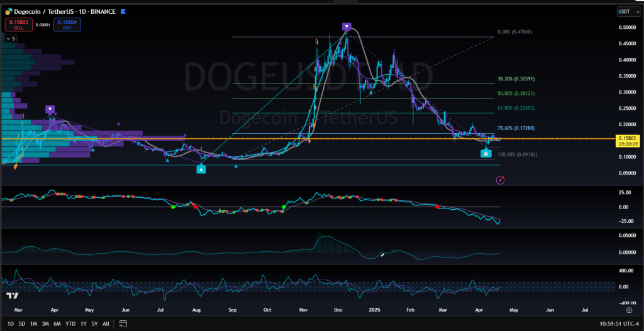Viewport: 644px width, 331px height.
Task: Select the 5Y time range
Action: [94, 323]
